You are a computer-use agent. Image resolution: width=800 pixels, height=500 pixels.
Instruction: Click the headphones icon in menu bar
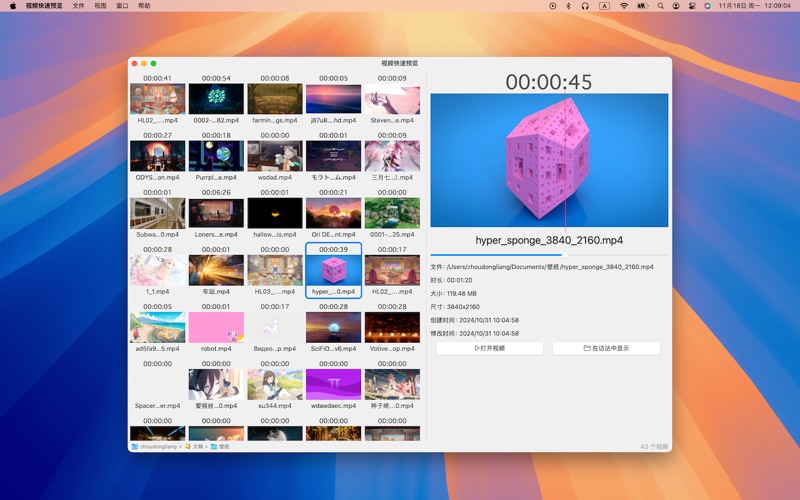point(585,5)
